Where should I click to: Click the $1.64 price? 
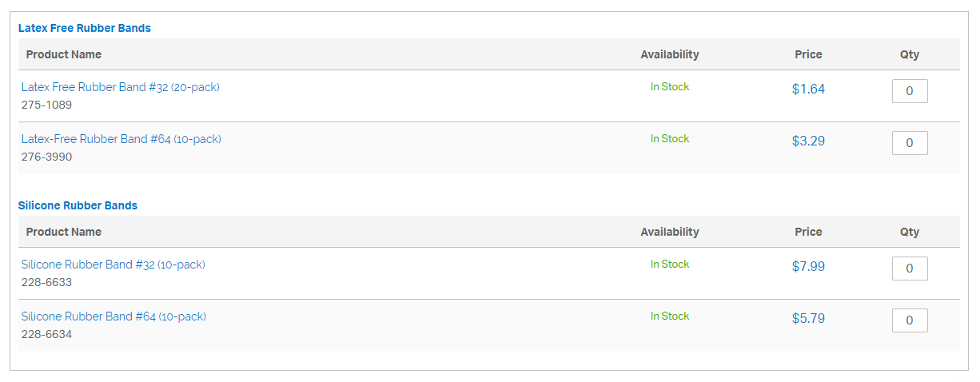[x=808, y=90]
